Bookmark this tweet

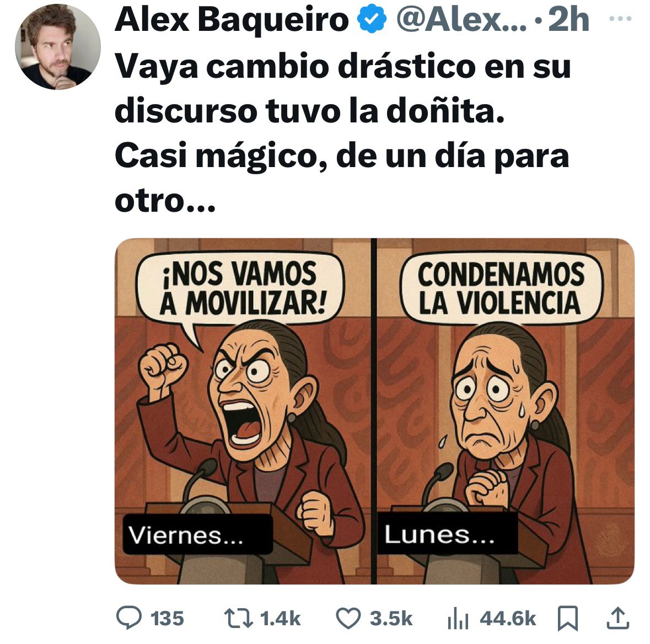[x=567, y=618]
